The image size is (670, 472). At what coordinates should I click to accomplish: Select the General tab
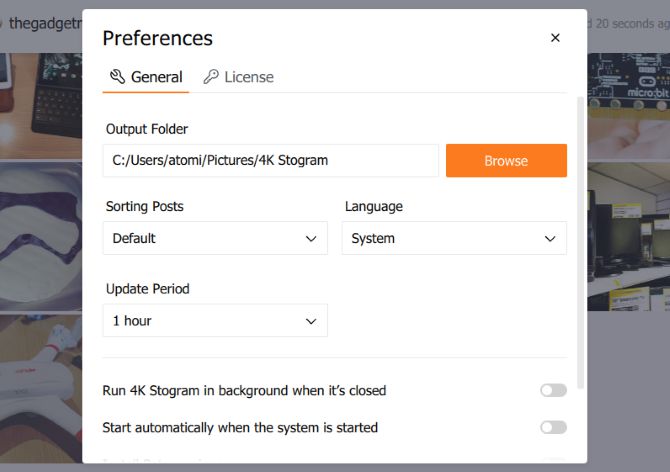click(x=146, y=77)
